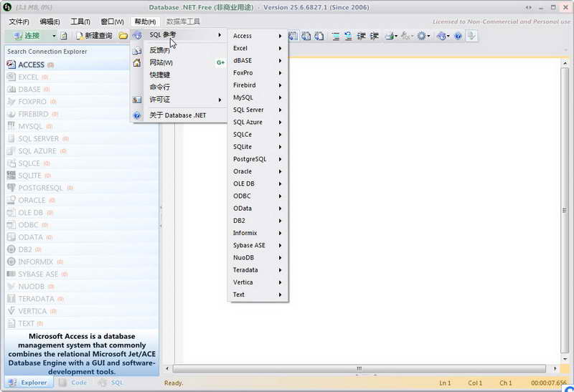Click the blue icon beside 关于 Database .NET

[x=137, y=115]
